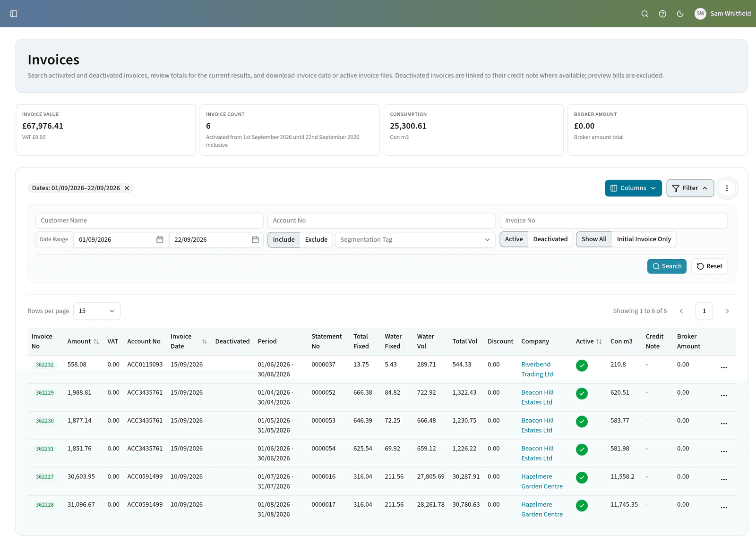Focus the Account No field
Screen dimensions: 756x543
coord(381,221)
